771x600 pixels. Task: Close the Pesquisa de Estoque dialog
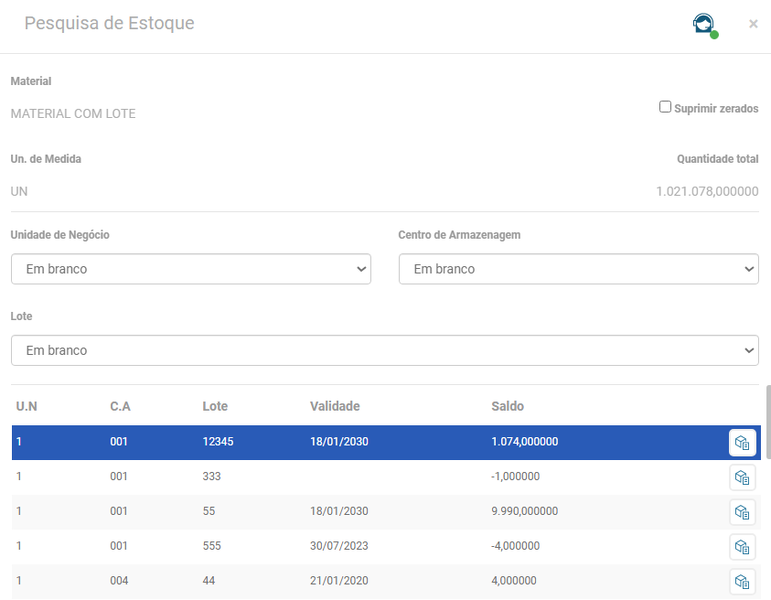753,24
